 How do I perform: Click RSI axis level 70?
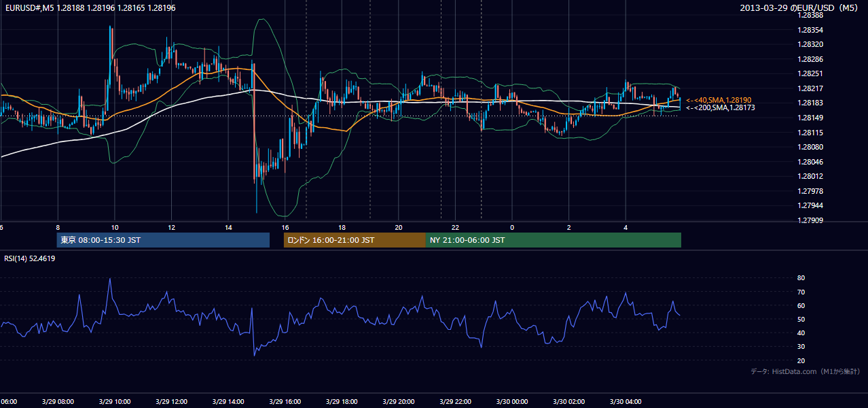pos(801,292)
